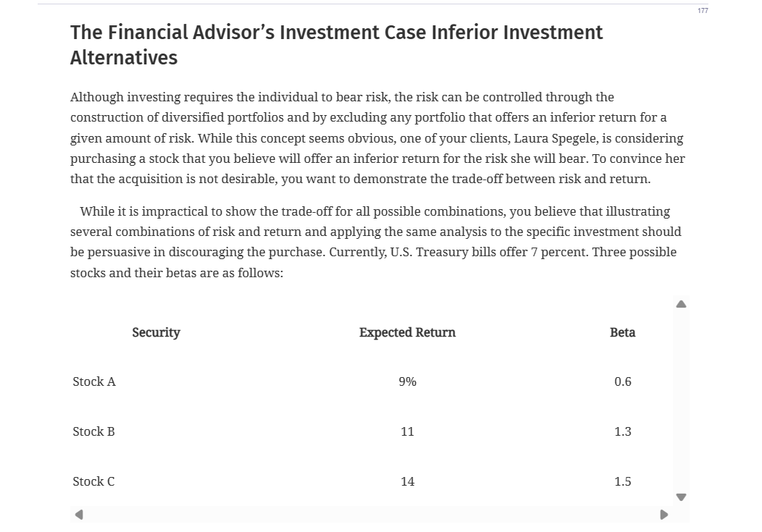
Task: Click the downward scroll arrow beside the table
Action: coord(681,497)
